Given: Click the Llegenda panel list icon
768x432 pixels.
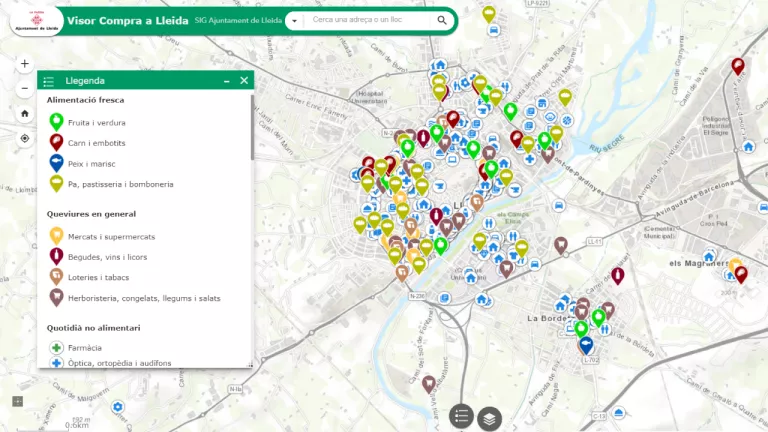Looking at the screenshot, I should coord(48,81).
